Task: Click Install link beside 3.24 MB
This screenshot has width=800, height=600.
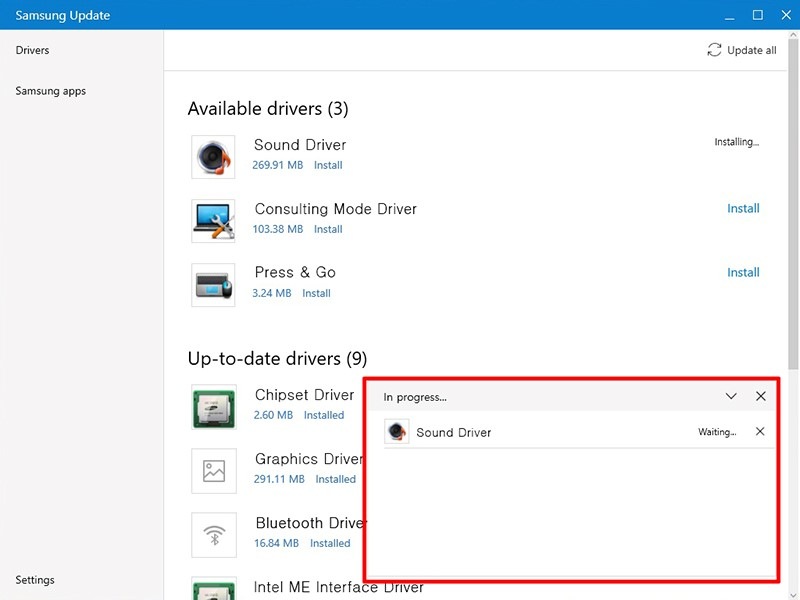Action: pos(316,293)
